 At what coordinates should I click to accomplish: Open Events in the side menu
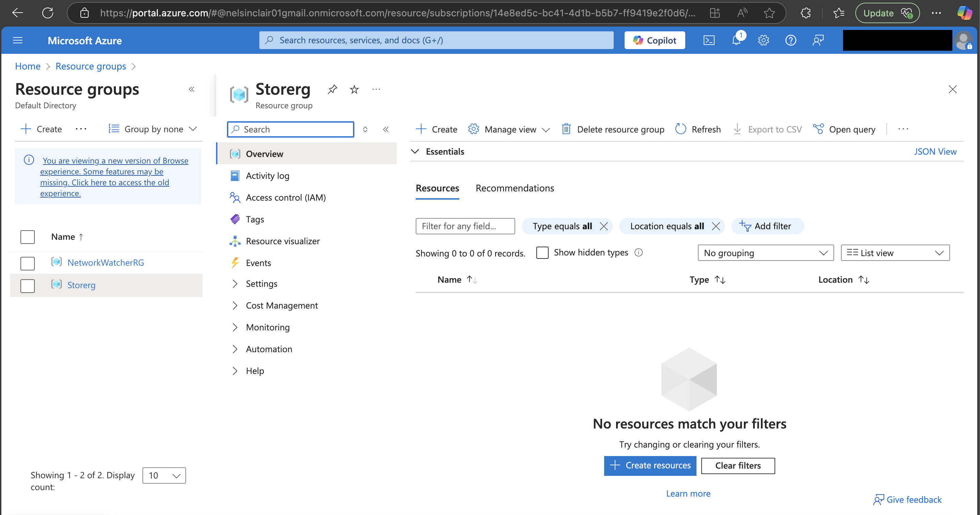coord(258,263)
